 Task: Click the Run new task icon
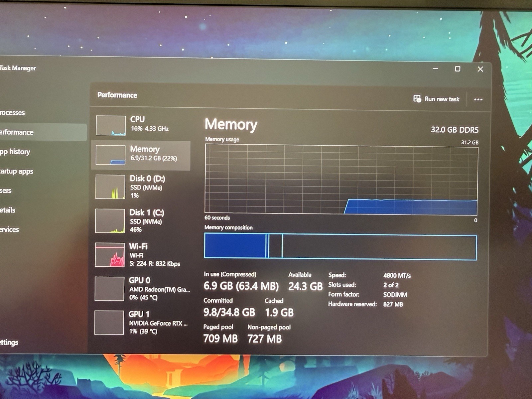417,98
